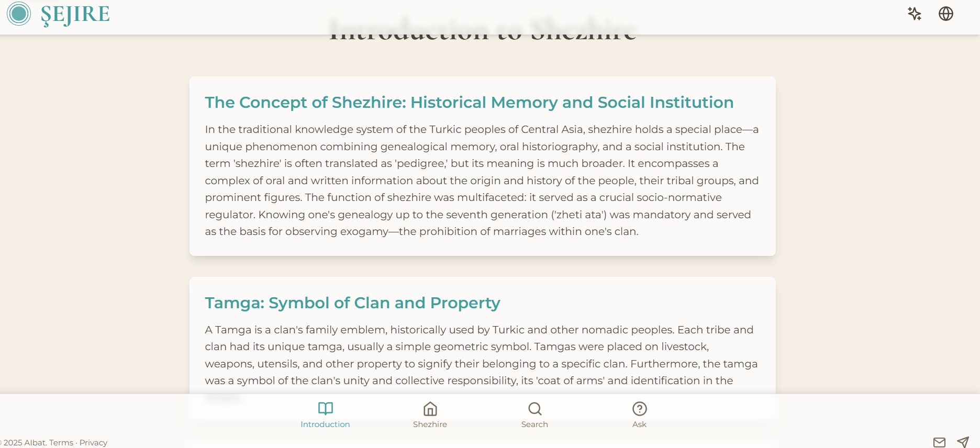
Task: Select the Introduction tab label
Action: click(x=325, y=424)
